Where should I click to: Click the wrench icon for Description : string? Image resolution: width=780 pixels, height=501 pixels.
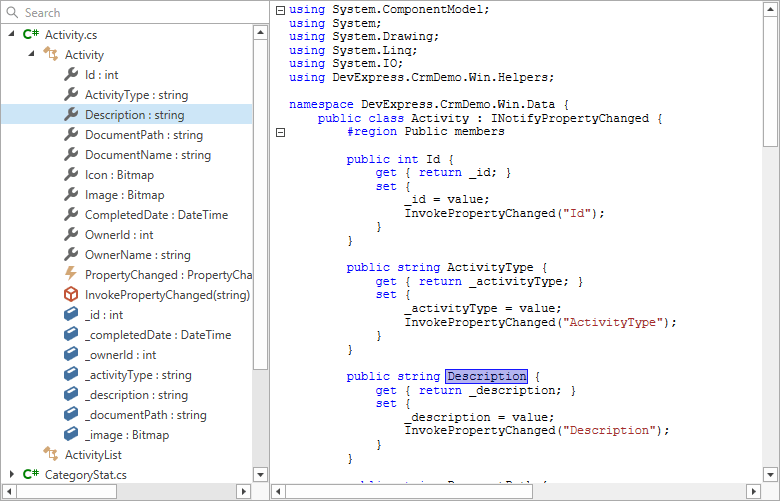point(71,114)
